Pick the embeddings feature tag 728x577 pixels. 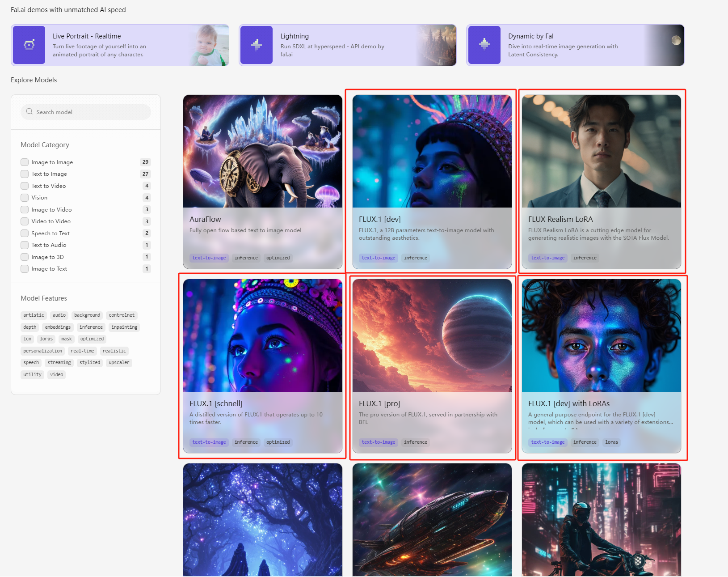(x=58, y=327)
